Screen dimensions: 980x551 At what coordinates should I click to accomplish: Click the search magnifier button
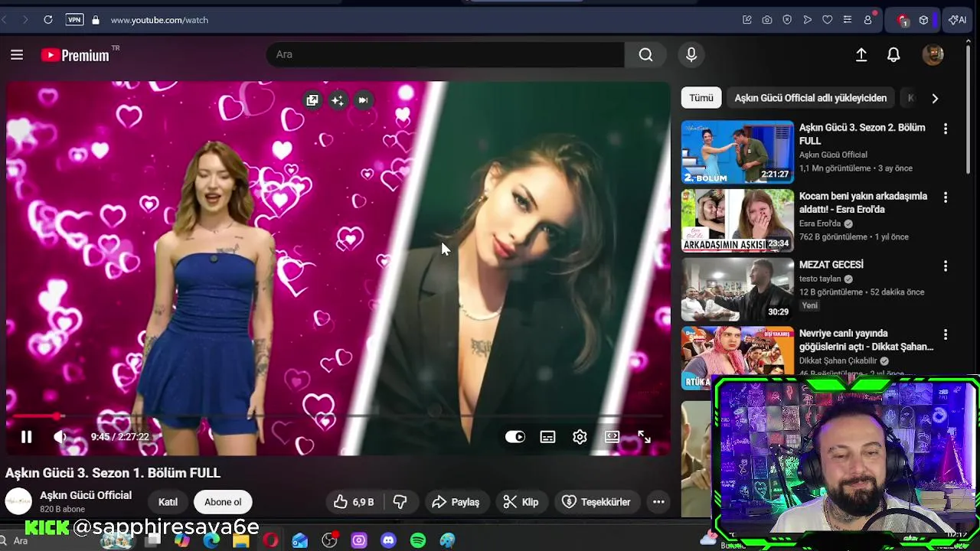coord(645,55)
